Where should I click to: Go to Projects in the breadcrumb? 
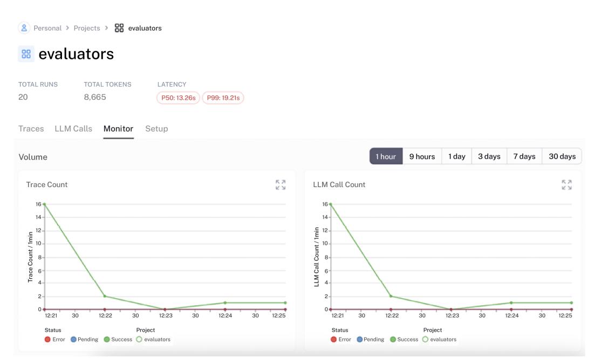(87, 28)
